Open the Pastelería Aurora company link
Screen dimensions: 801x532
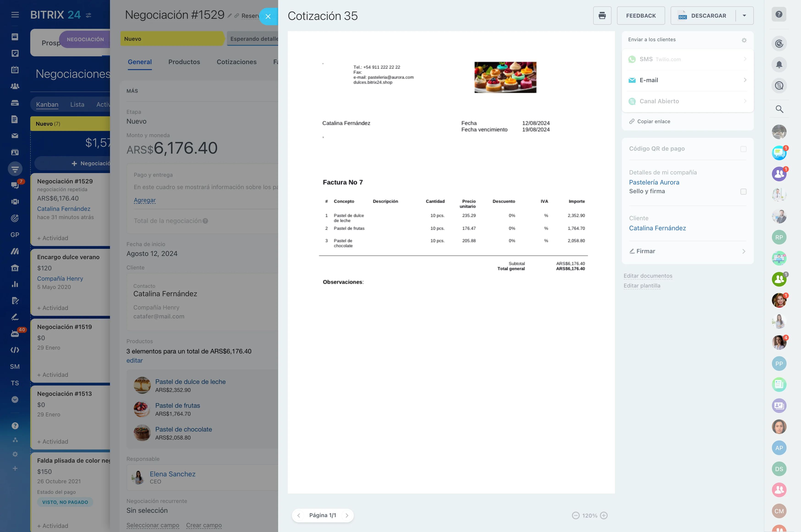pyautogui.click(x=654, y=182)
